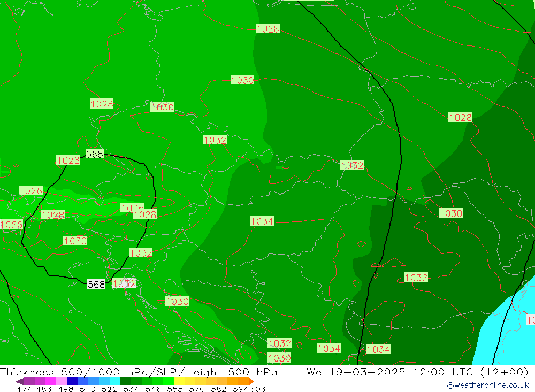The image size is (535, 392).
Task: Pick the light pink legend swatch
Action: 62,381
